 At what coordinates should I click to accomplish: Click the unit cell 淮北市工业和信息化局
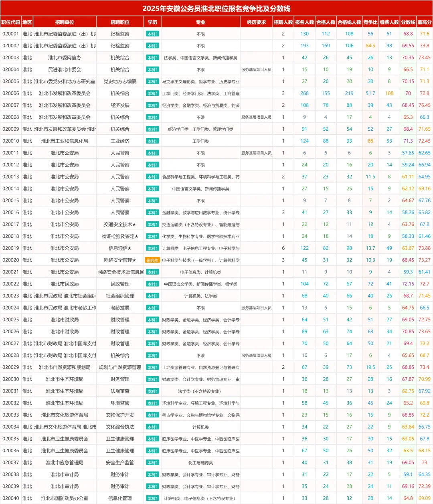[x=65, y=141]
